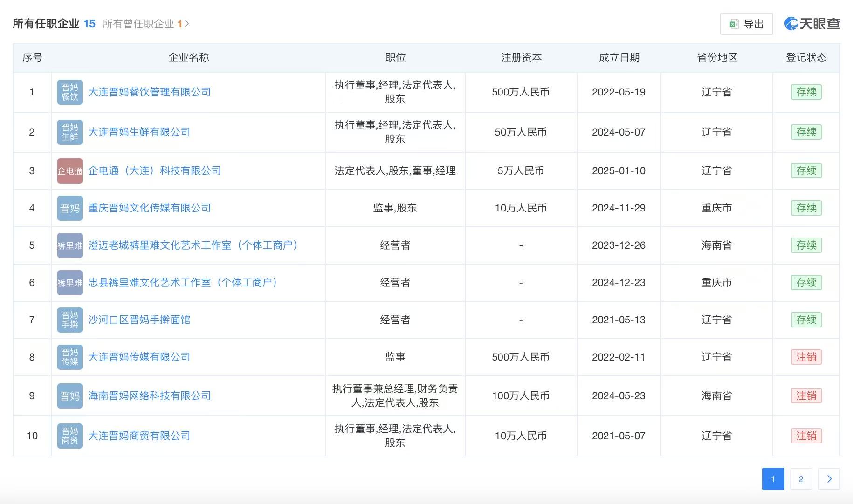Click the 天眼查 logo
The width and height of the screenshot is (853, 504).
[x=812, y=24]
